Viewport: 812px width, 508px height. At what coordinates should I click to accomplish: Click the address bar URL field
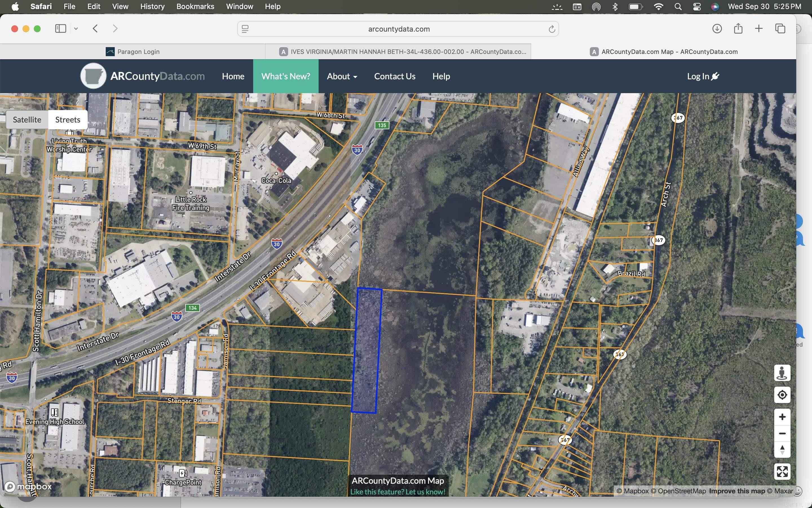[x=398, y=29]
